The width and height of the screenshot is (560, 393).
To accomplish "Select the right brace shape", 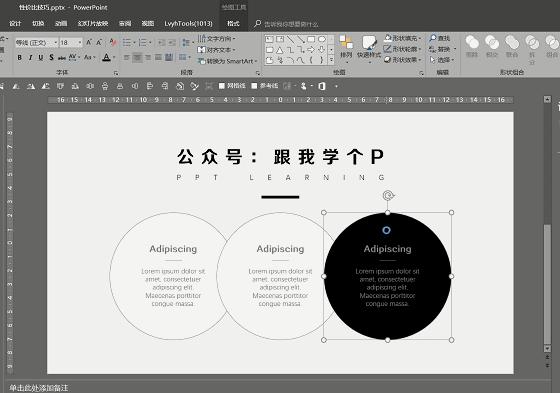I will (322, 60).
